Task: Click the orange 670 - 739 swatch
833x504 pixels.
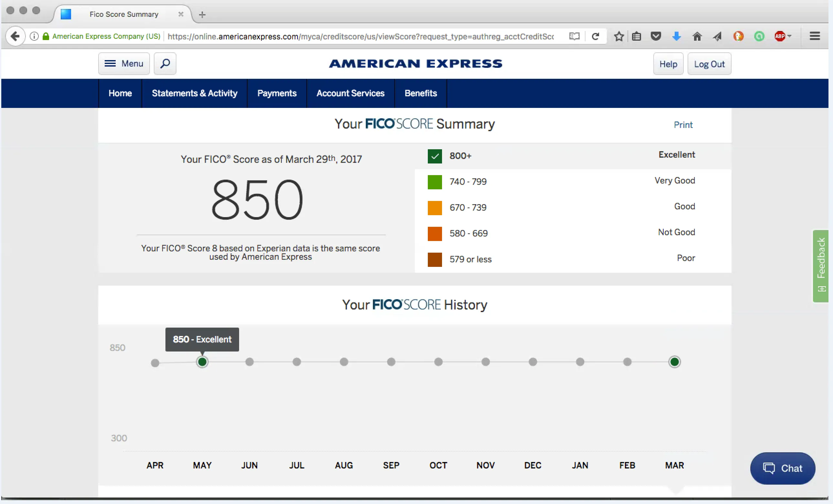Action: click(435, 208)
